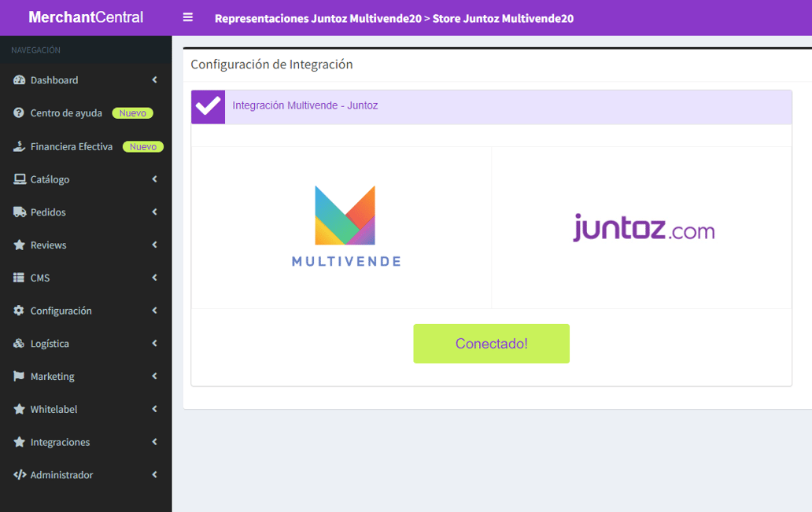Screen dimensions: 812x512
Task: Open Financiera Efectiva menu item
Action: point(86,146)
